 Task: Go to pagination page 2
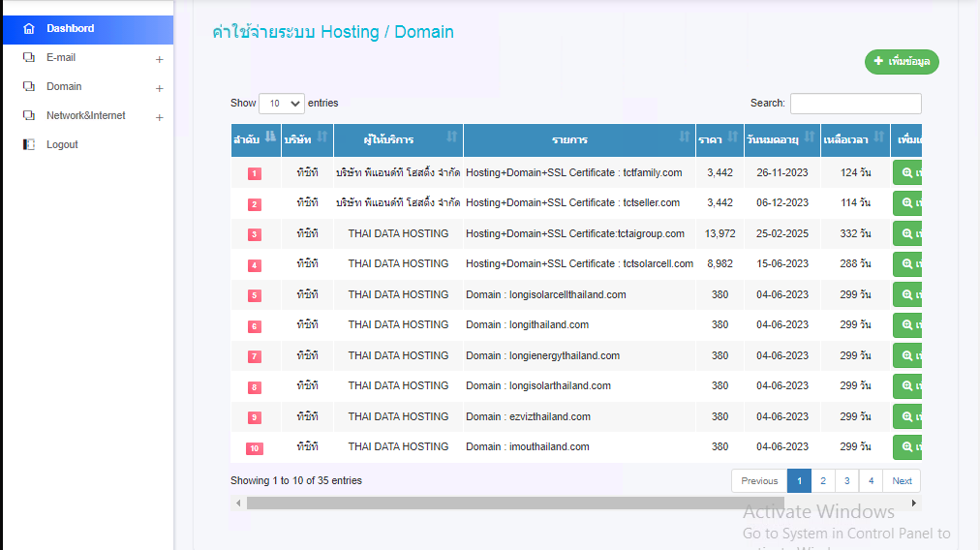pyautogui.click(x=823, y=480)
